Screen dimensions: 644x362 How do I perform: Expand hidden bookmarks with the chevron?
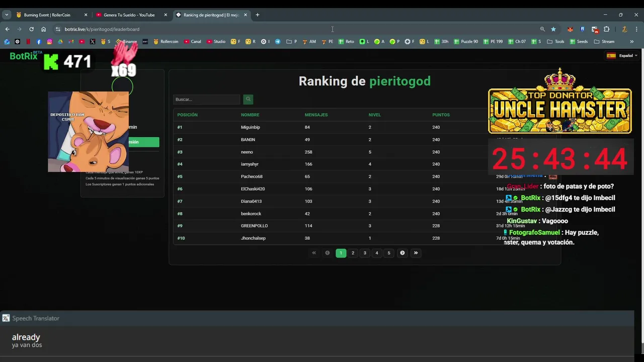(632, 42)
